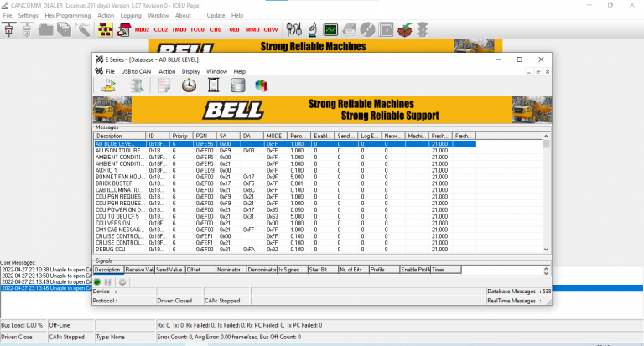
Task: Open the oscilloscope monitor icon
Action: point(330,30)
